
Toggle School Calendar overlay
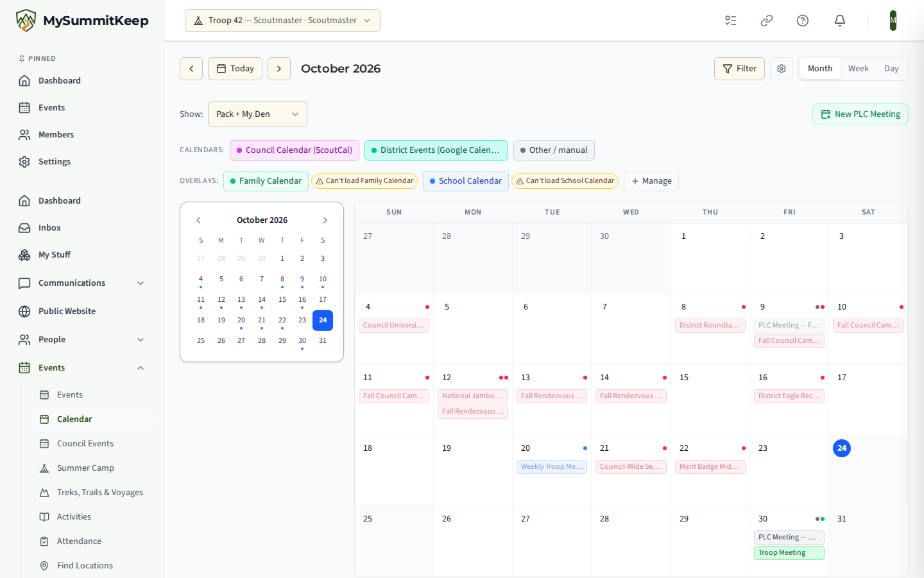(466, 181)
